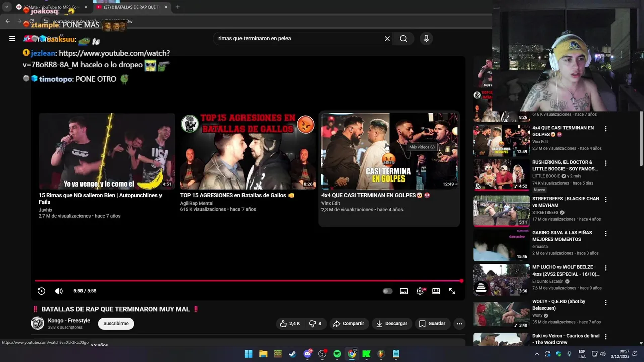The width and height of the screenshot is (644, 362).
Task: Click the magnifier search button
Action: click(404, 39)
